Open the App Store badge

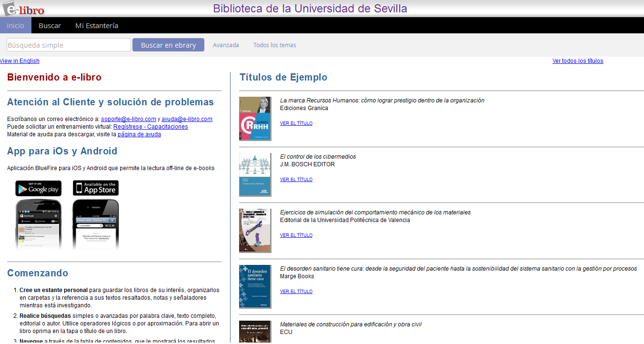point(96,188)
